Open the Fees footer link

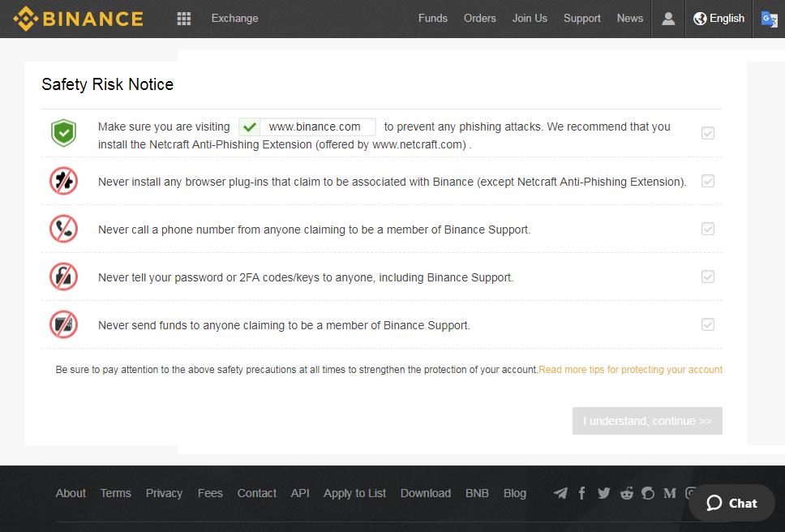pyautogui.click(x=210, y=493)
